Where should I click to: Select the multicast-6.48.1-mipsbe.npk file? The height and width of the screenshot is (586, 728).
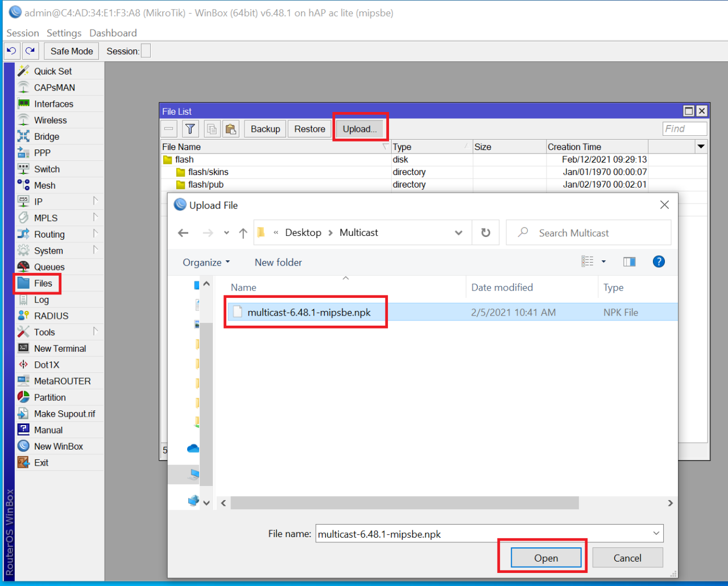pyautogui.click(x=310, y=311)
